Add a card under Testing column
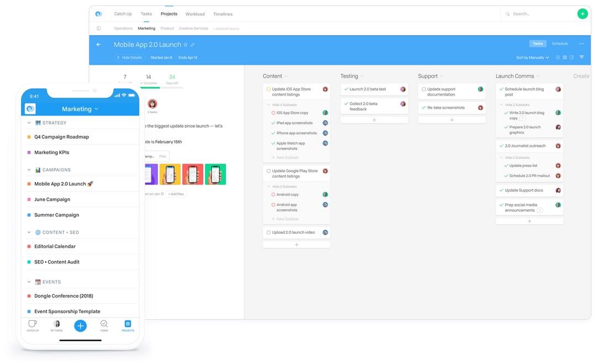Screen dimensions: 599x364 click(x=374, y=120)
